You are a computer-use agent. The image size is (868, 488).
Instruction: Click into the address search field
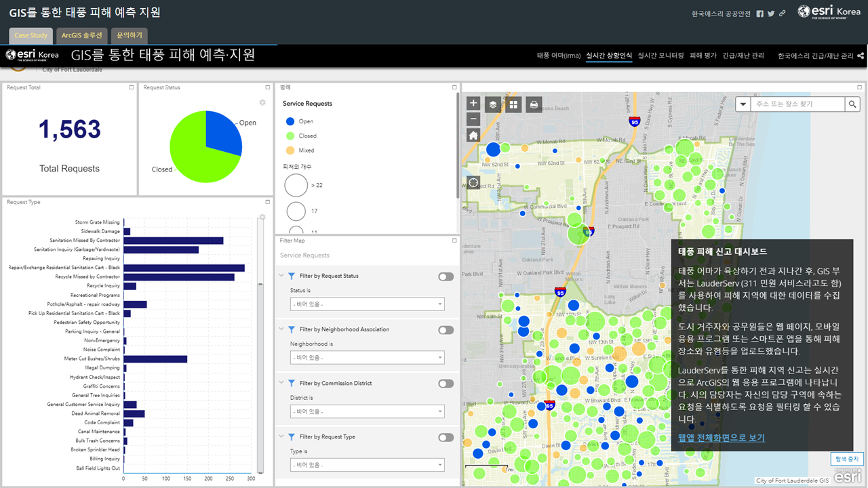pos(797,104)
